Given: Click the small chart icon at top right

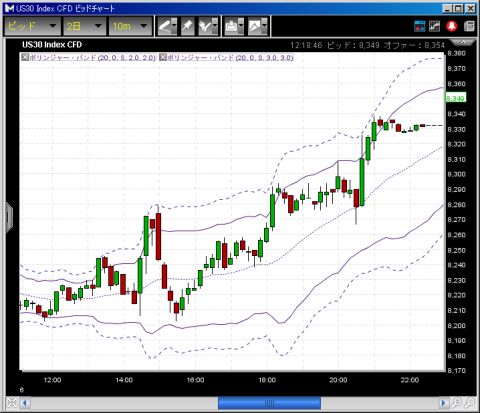Looking at the screenshot, I should pyautogui.click(x=434, y=26).
